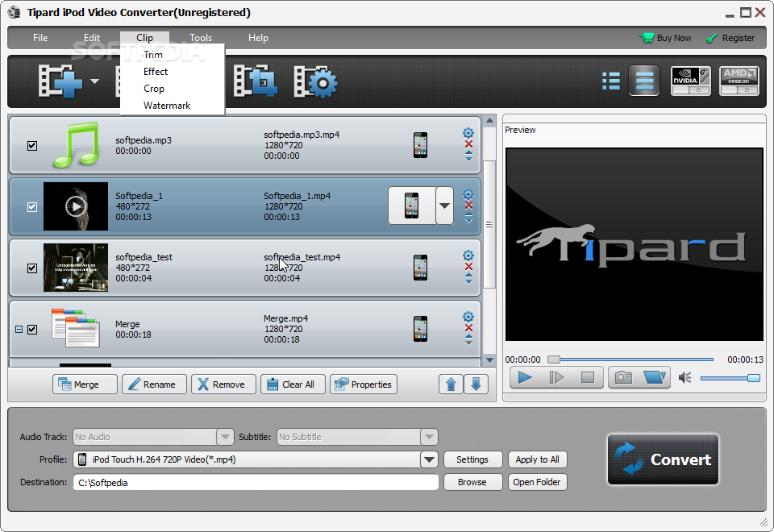Open the Profile dropdown arrow
The image size is (774, 532).
(x=429, y=459)
